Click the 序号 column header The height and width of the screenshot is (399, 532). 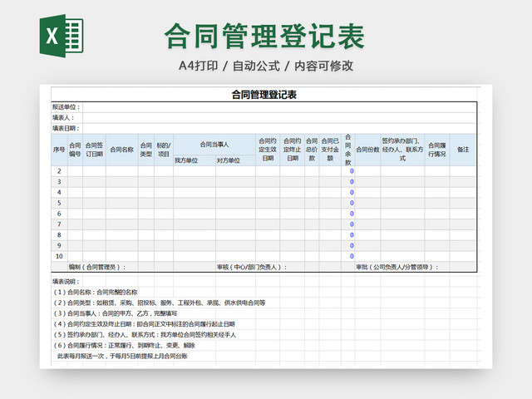click(x=59, y=150)
